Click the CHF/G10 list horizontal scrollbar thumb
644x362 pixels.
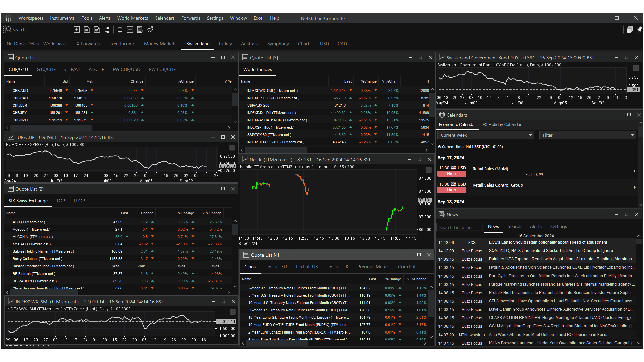pyautogui.click(x=51, y=128)
